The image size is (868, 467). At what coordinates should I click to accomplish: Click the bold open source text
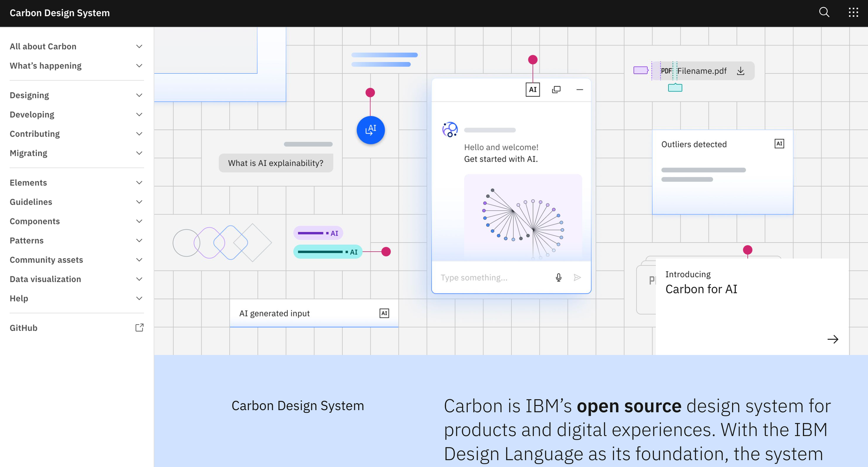click(629, 406)
